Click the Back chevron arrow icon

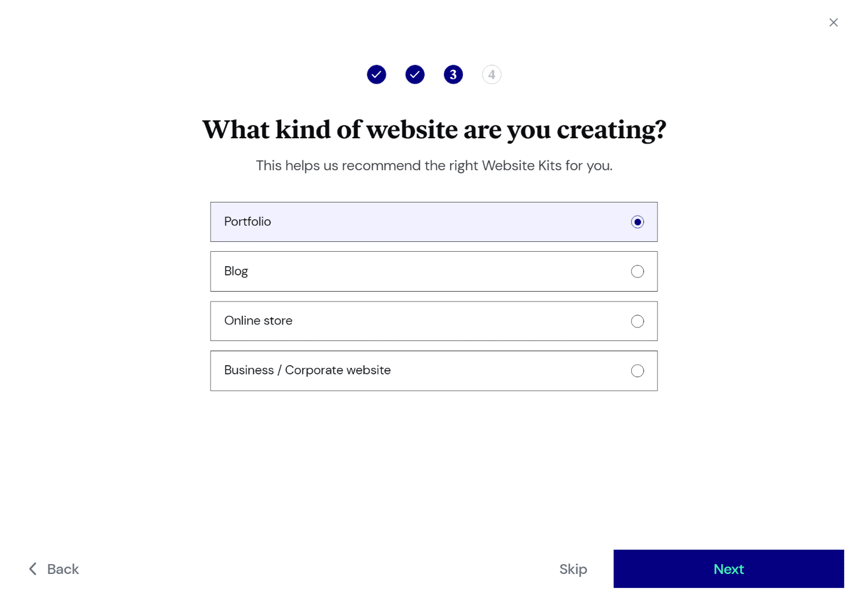pyautogui.click(x=33, y=569)
